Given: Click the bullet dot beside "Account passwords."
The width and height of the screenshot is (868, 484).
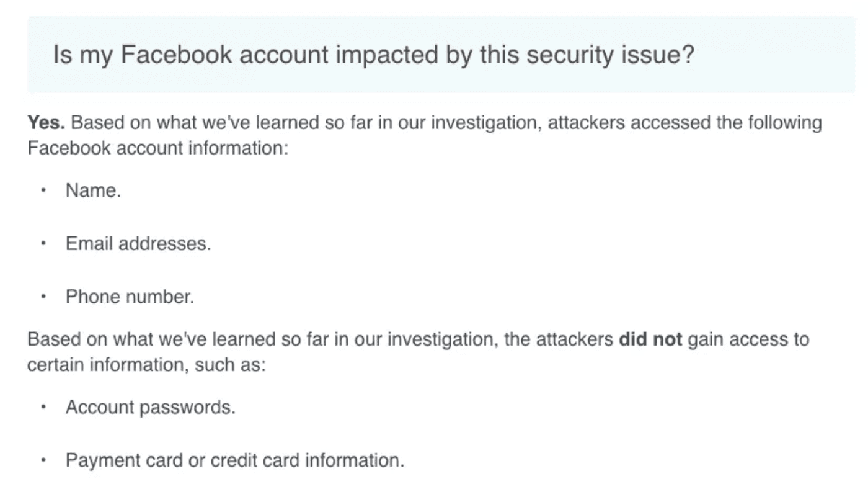Looking at the screenshot, I should [x=43, y=407].
